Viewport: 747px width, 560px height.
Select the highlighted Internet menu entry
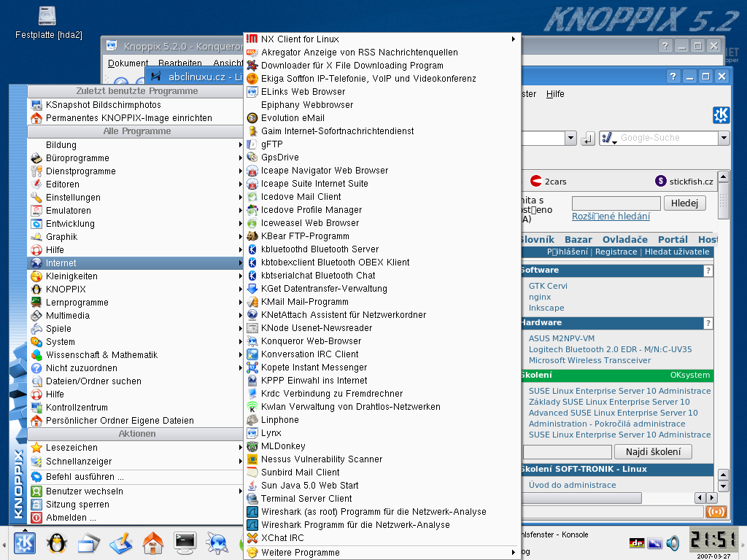(x=136, y=262)
